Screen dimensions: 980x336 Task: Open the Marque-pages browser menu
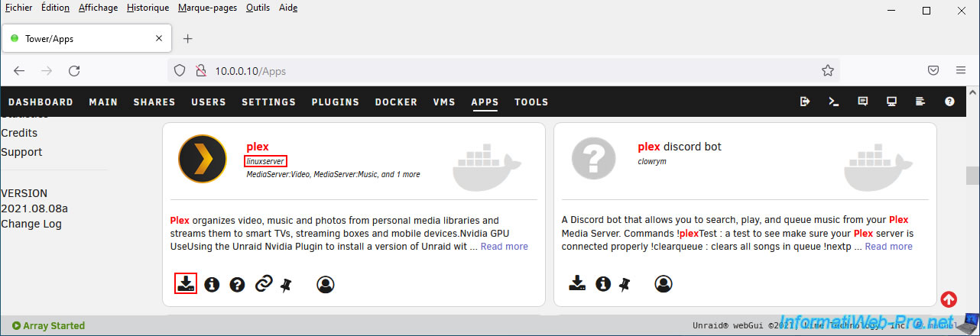tap(208, 8)
